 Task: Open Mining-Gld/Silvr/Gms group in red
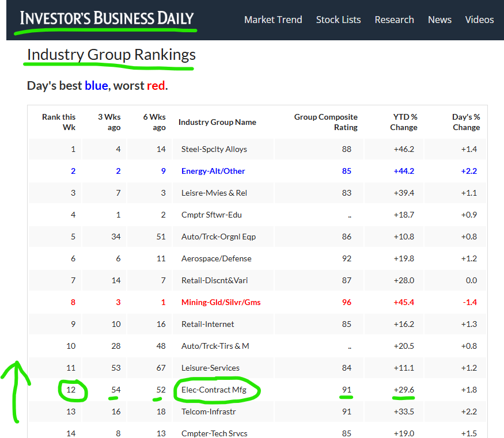click(221, 302)
